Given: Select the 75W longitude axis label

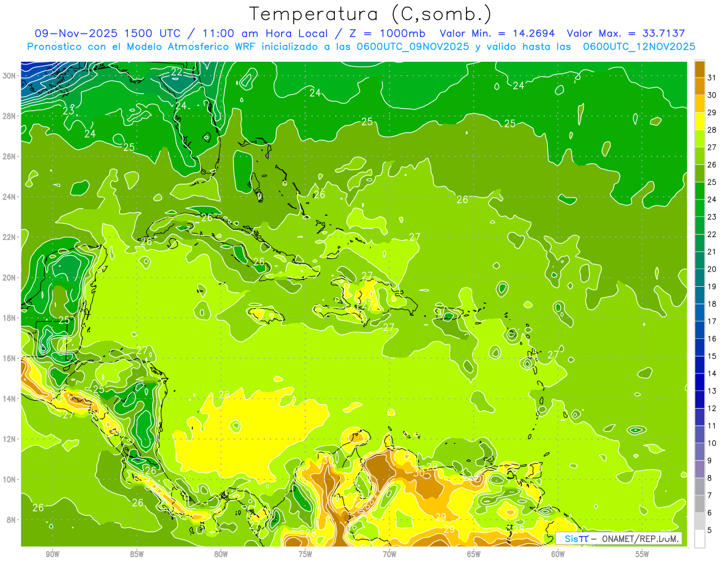Looking at the screenshot, I should coord(305,554).
